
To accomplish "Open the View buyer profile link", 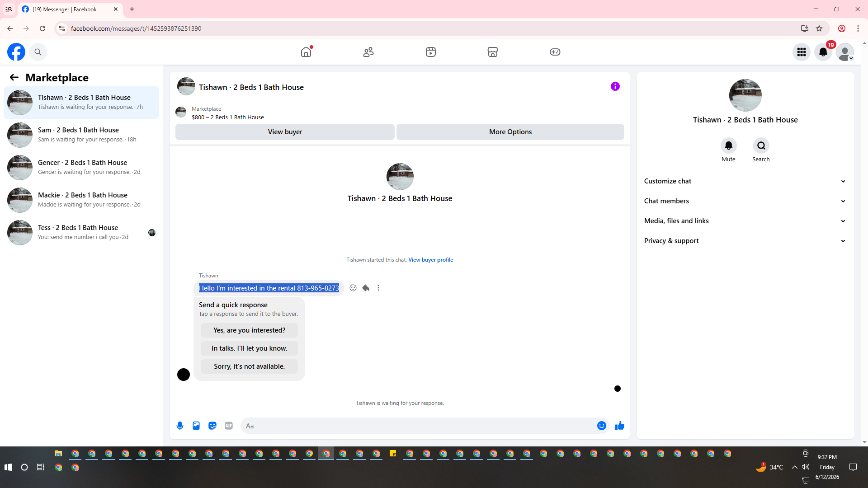I will (x=431, y=260).
